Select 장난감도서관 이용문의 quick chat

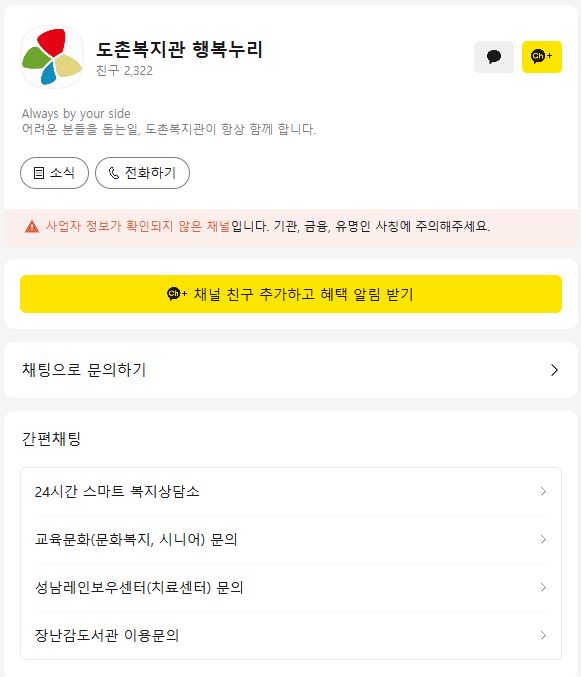tap(291, 635)
